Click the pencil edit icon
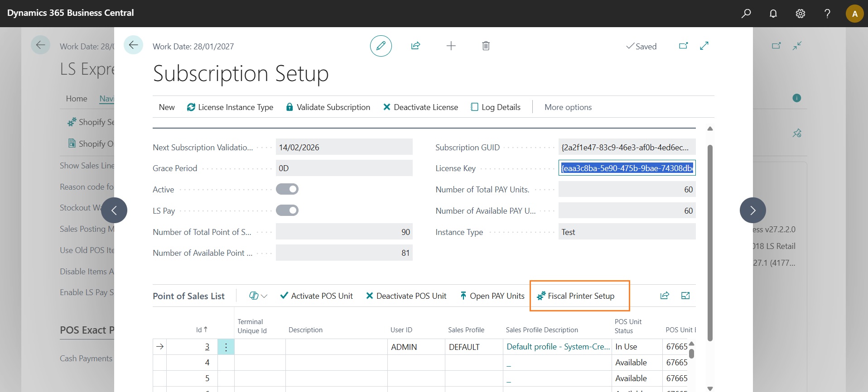This screenshot has height=392, width=868. pos(381,46)
